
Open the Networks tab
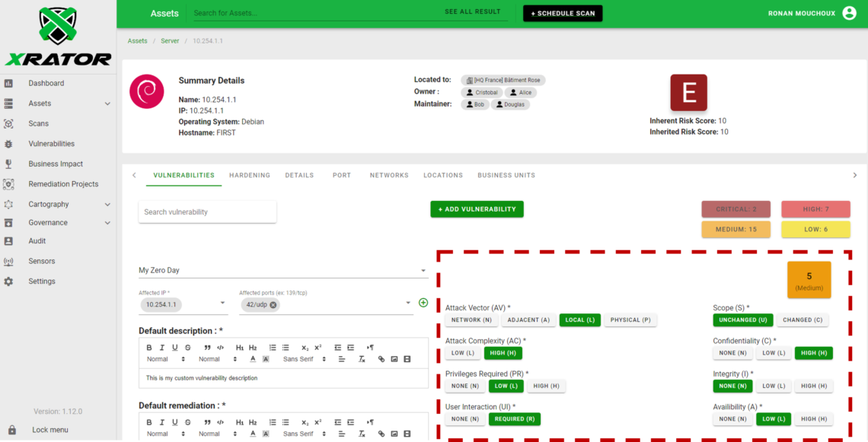pyautogui.click(x=389, y=176)
